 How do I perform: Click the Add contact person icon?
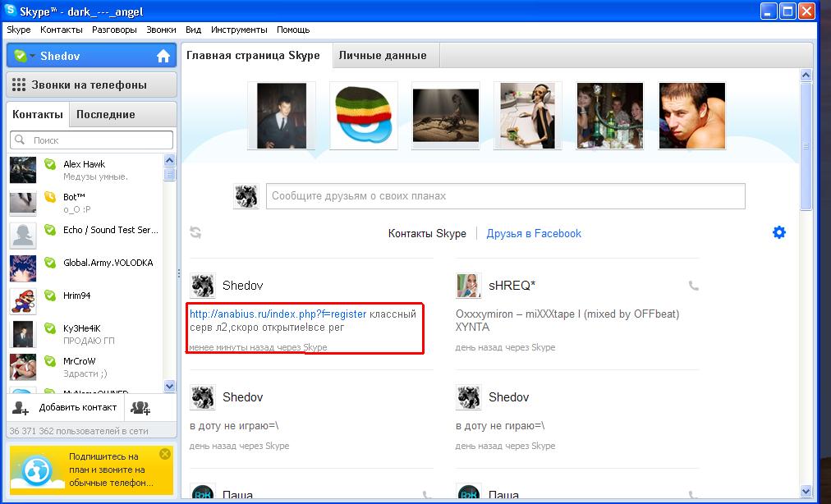[21, 407]
